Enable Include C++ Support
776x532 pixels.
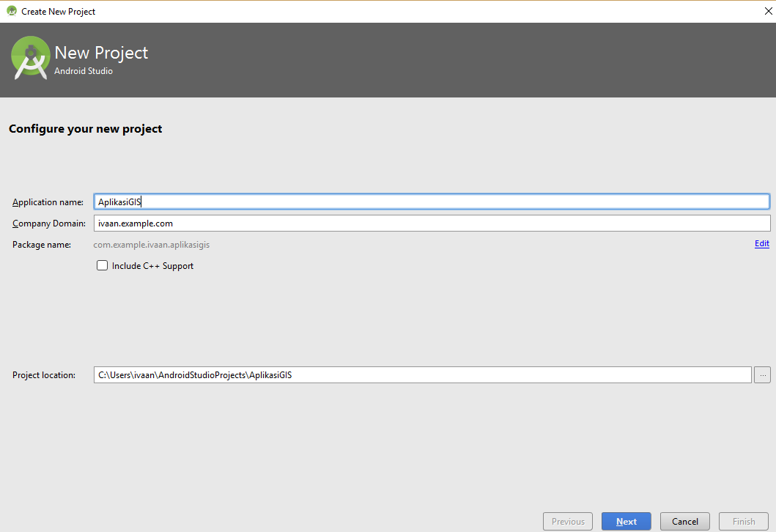pyautogui.click(x=102, y=265)
